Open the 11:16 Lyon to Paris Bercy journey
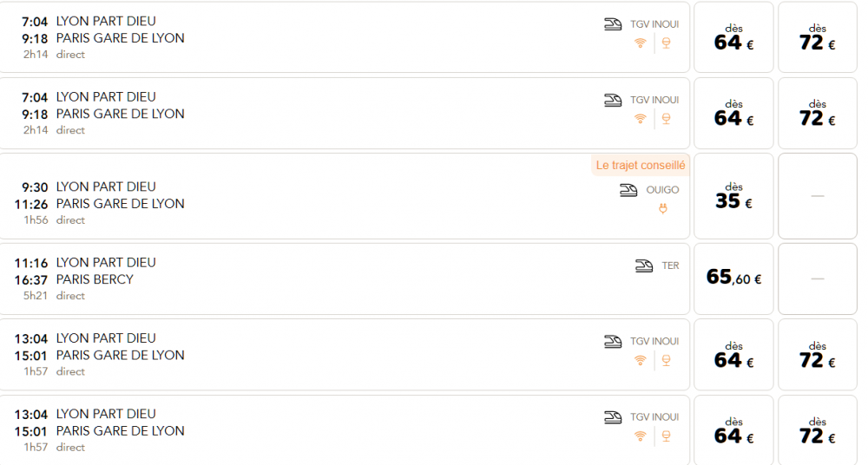This screenshot has height=465, width=868. 345,279
